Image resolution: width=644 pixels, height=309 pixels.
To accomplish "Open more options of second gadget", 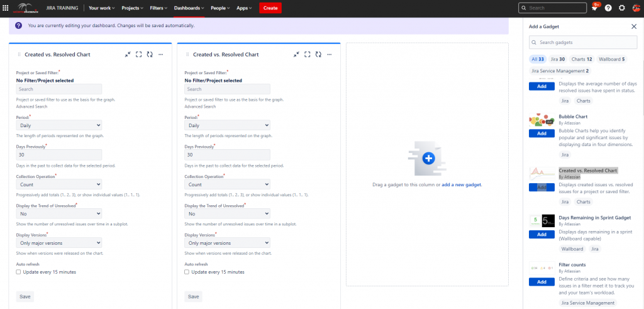I will tap(329, 54).
